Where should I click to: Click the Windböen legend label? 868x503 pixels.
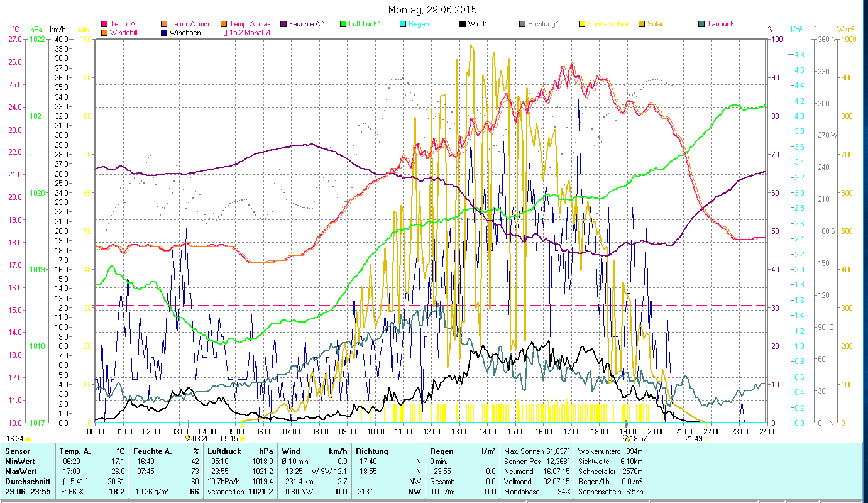[x=185, y=33]
